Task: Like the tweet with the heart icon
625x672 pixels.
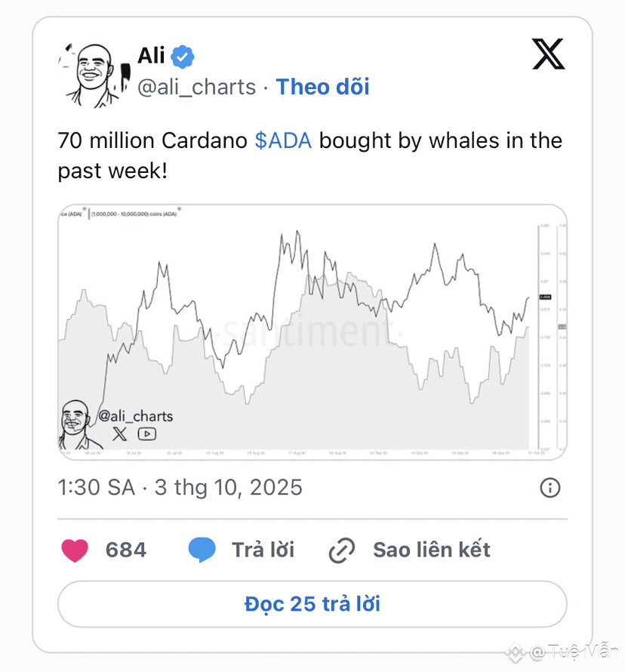Action: pyautogui.click(x=74, y=550)
